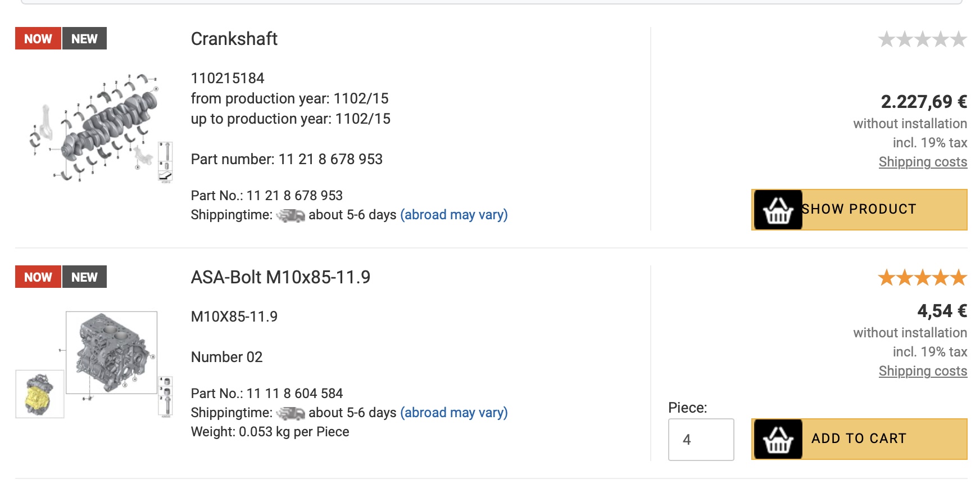Click the engine block diagram thumbnail
980x488 pixels.
point(111,353)
